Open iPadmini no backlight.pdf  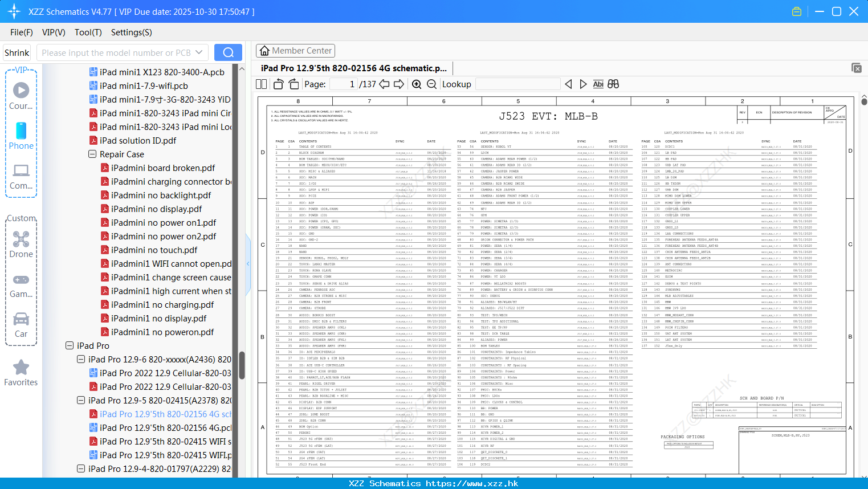coord(161,195)
